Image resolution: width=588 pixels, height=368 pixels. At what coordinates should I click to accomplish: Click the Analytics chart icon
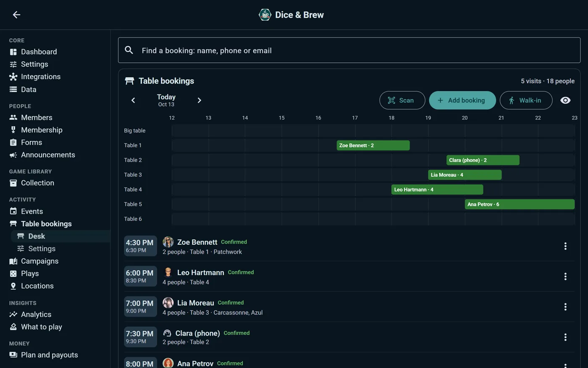(13, 314)
